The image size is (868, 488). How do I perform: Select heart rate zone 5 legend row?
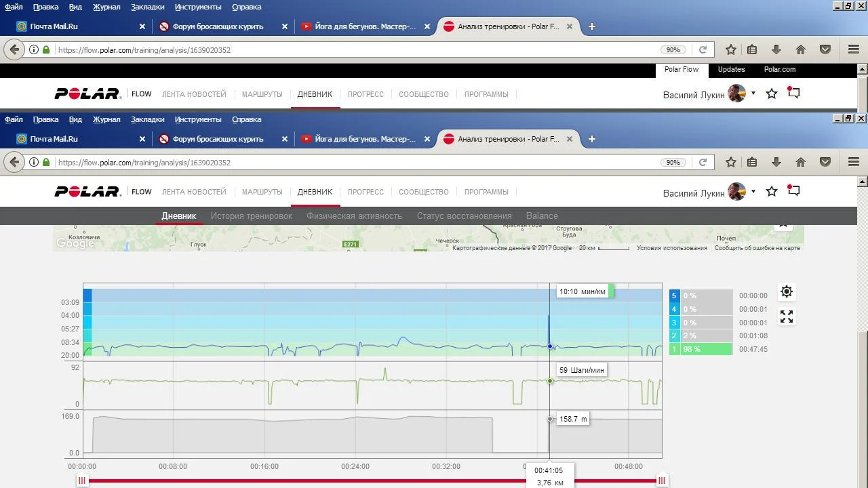click(701, 296)
